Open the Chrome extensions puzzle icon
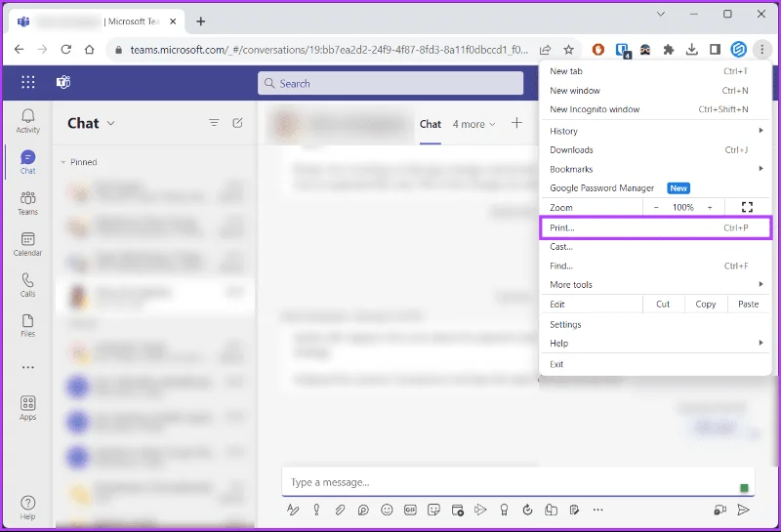This screenshot has height=532, width=781. click(x=669, y=50)
